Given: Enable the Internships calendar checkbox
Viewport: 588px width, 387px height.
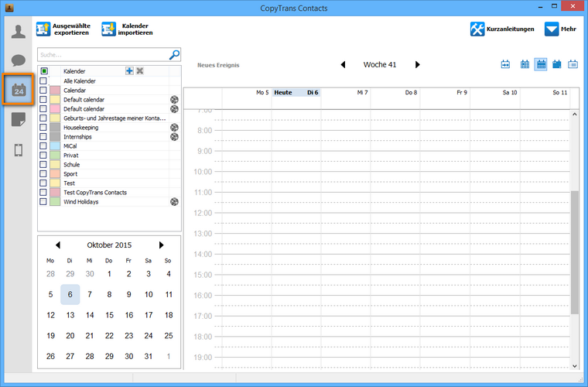Looking at the screenshot, I should pyautogui.click(x=43, y=137).
